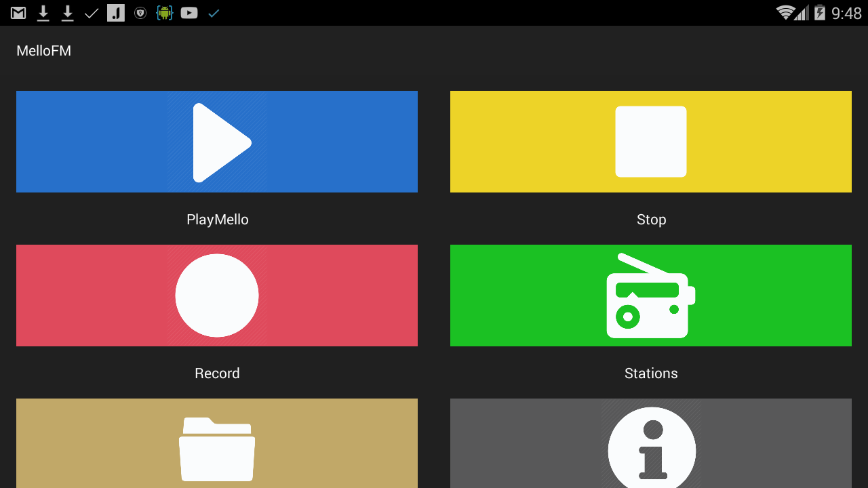Image resolution: width=868 pixels, height=488 pixels.
Task: Open the blue checkmark notification icon
Action: (x=214, y=13)
